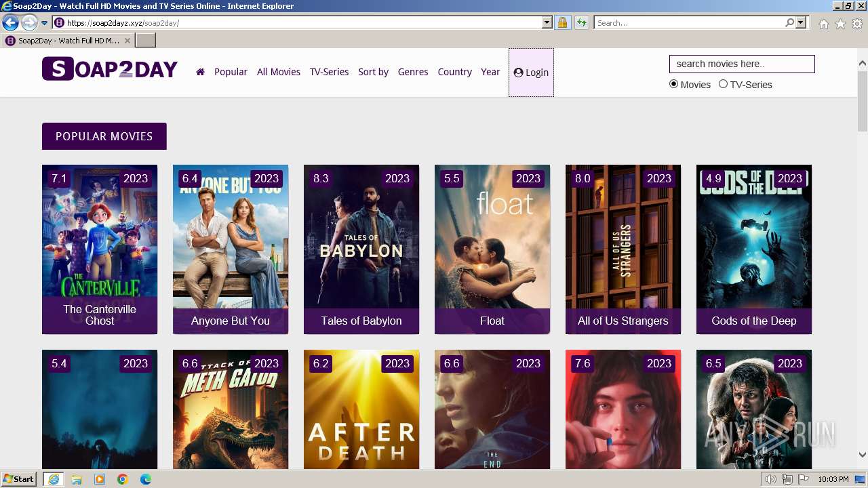Open the Windows Start button
Screen dimensions: 868x488
point(19,479)
